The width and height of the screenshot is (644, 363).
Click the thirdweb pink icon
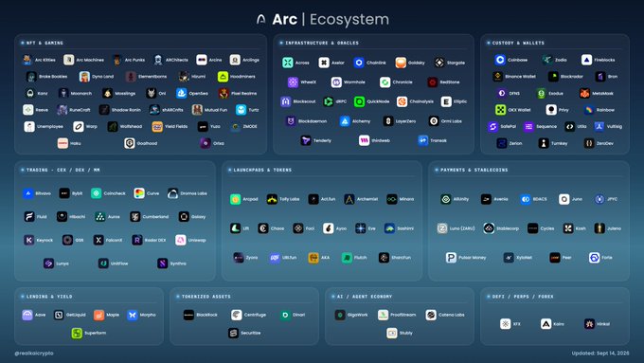pos(364,140)
